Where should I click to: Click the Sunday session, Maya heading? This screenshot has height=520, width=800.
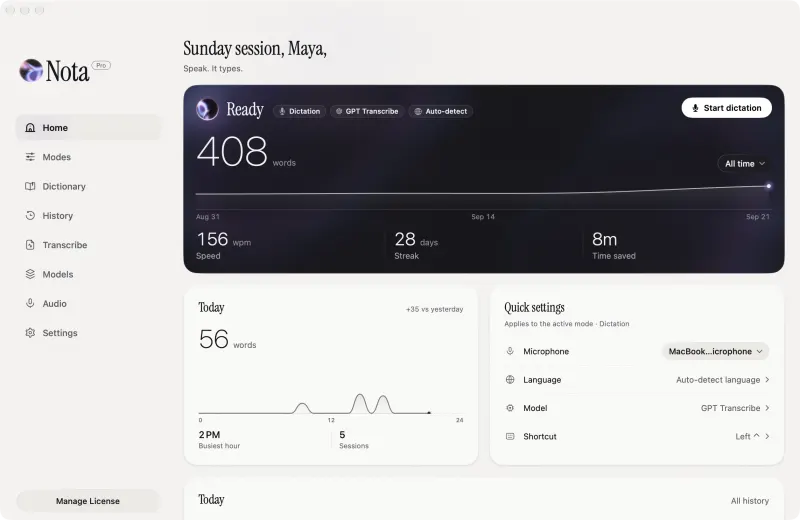click(255, 49)
